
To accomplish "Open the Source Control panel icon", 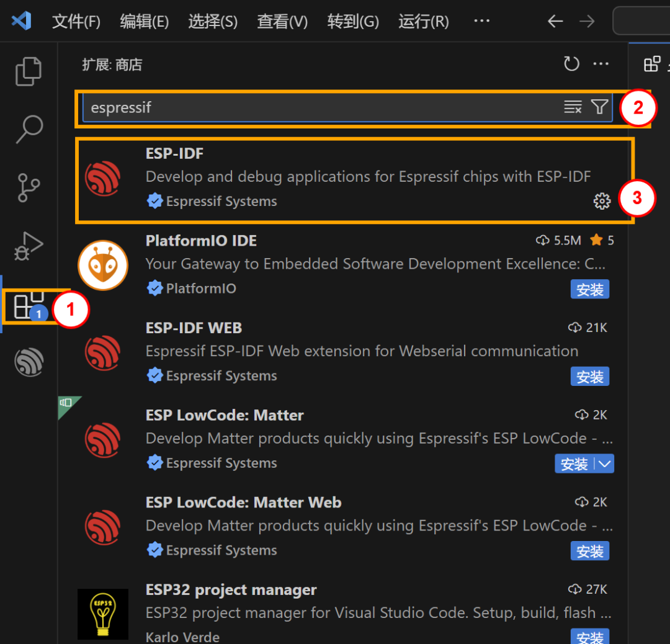I will coord(29,187).
